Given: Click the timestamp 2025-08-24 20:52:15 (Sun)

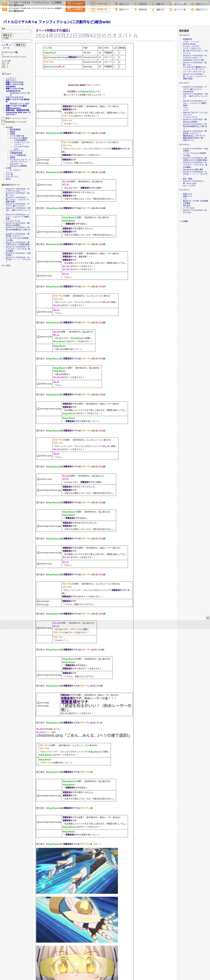Looking at the screenshot, I should 14,57.
